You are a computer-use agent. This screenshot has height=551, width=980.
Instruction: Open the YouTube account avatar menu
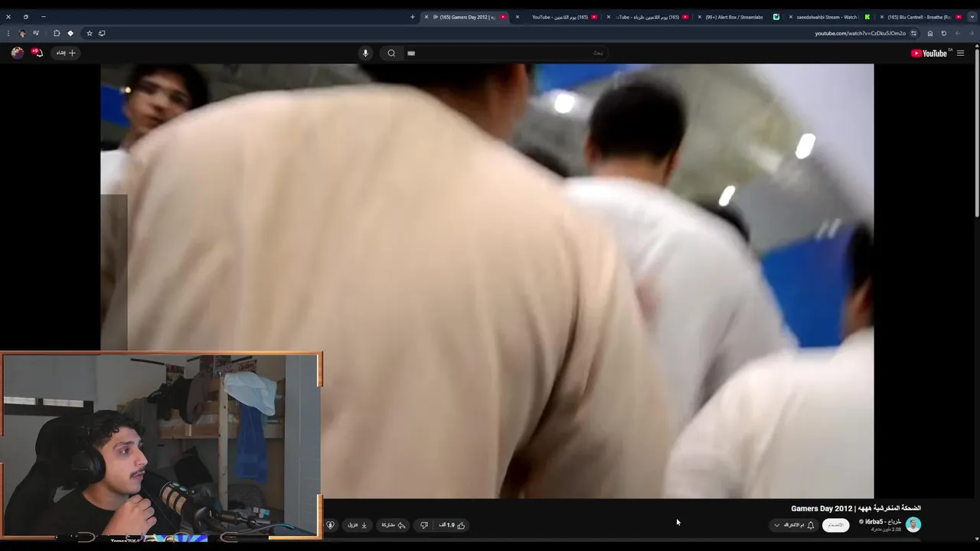click(17, 53)
